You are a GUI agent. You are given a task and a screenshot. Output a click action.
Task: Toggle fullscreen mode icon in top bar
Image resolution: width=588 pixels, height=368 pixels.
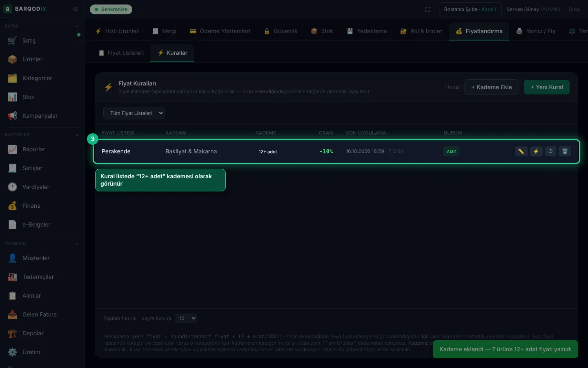428,9
